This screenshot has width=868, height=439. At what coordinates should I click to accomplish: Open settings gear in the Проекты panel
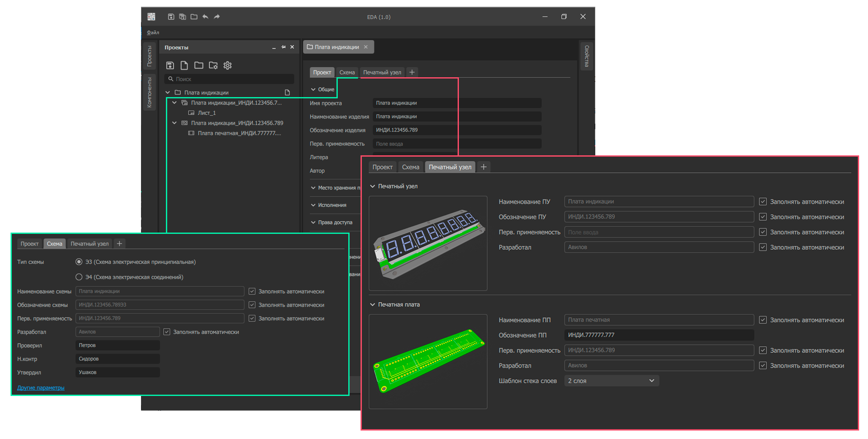228,65
